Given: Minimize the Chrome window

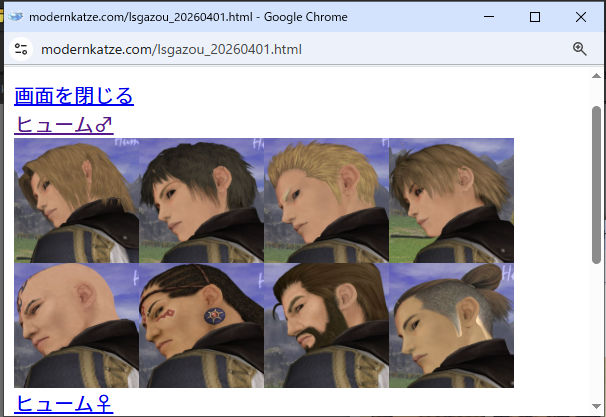Looking at the screenshot, I should click(x=488, y=17).
